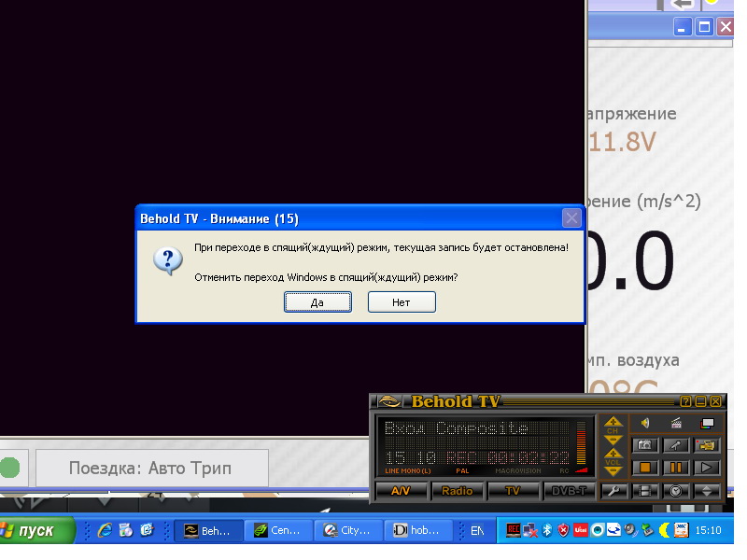Close the Behold TV Внимание dialog
This screenshot has width=747, height=560.
coord(571,218)
